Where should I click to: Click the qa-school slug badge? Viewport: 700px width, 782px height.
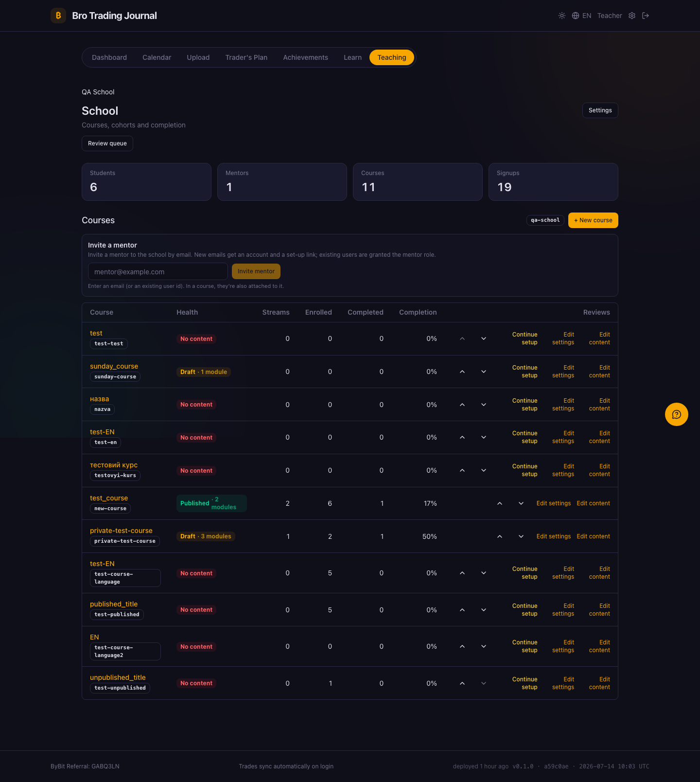(x=545, y=220)
